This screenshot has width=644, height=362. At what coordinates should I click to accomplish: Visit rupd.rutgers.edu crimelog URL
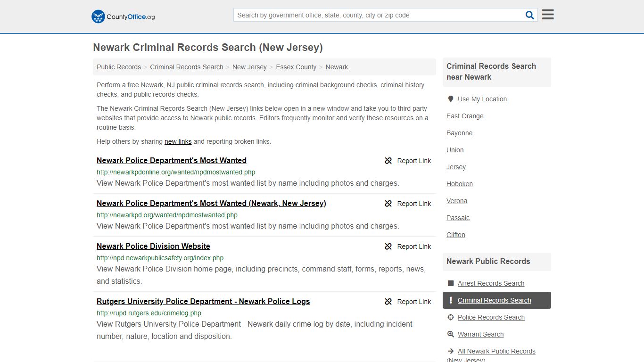pos(149,313)
